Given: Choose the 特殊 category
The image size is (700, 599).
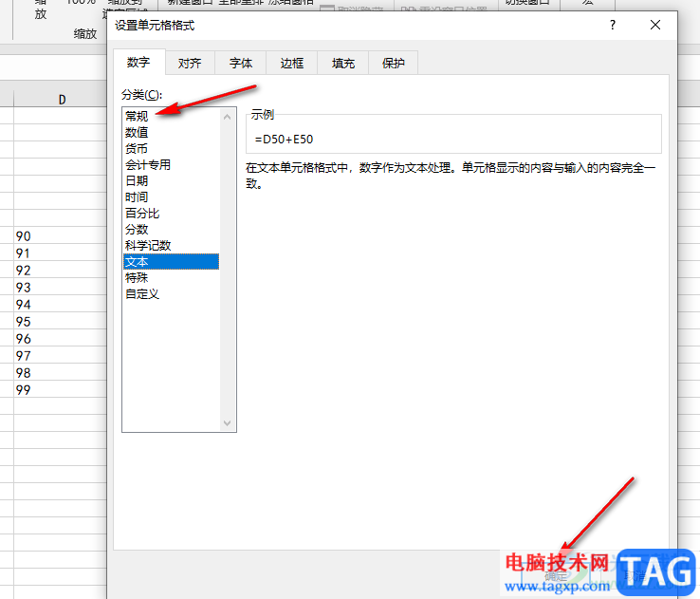Looking at the screenshot, I should (172, 278).
